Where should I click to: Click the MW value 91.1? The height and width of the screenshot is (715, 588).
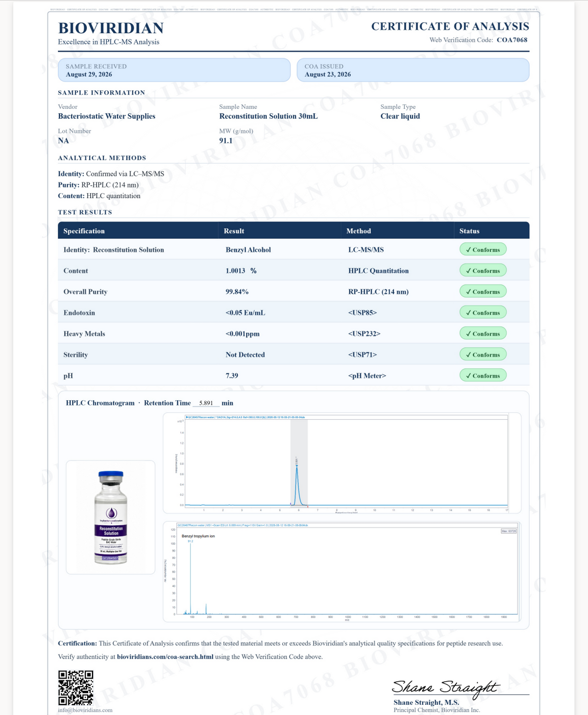click(226, 141)
